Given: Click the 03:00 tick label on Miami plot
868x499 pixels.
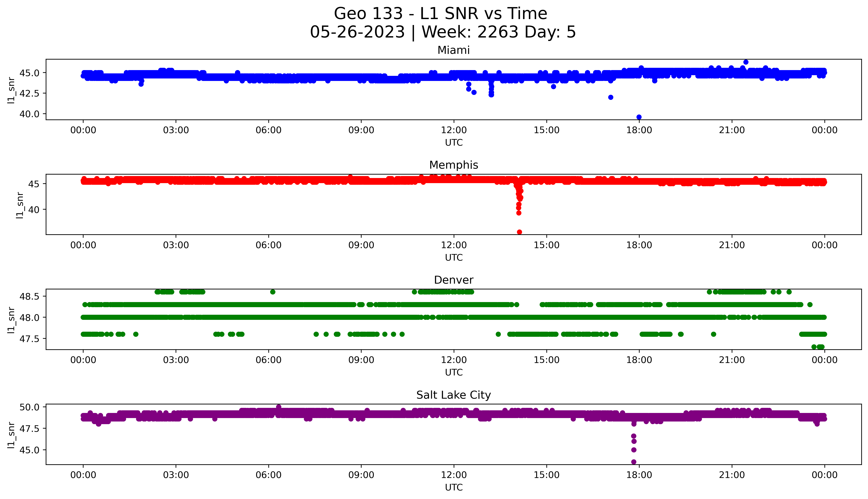Looking at the screenshot, I should [x=176, y=130].
